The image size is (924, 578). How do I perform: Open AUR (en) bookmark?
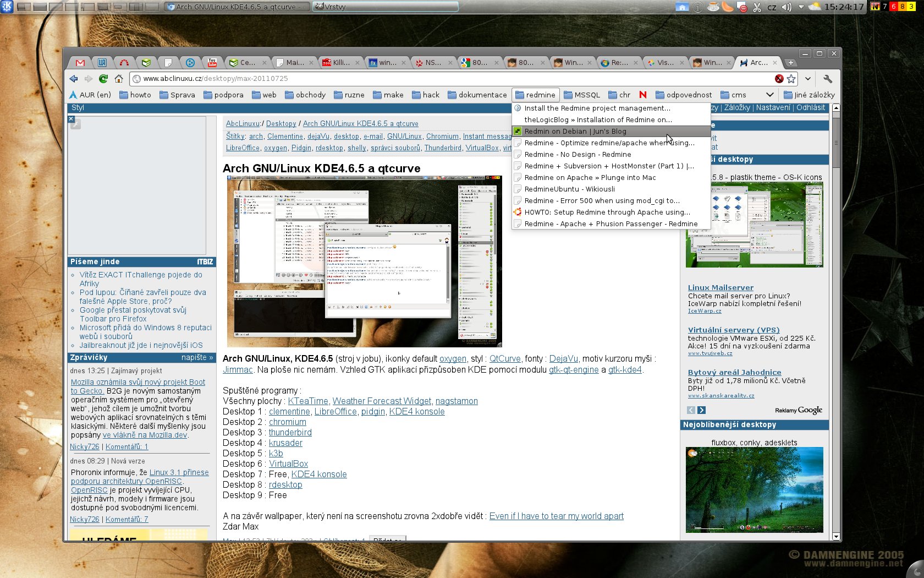click(90, 95)
